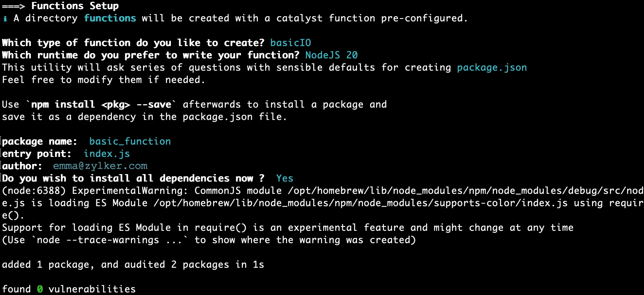
Task: Click the index.js entry point value
Action: coord(107,154)
